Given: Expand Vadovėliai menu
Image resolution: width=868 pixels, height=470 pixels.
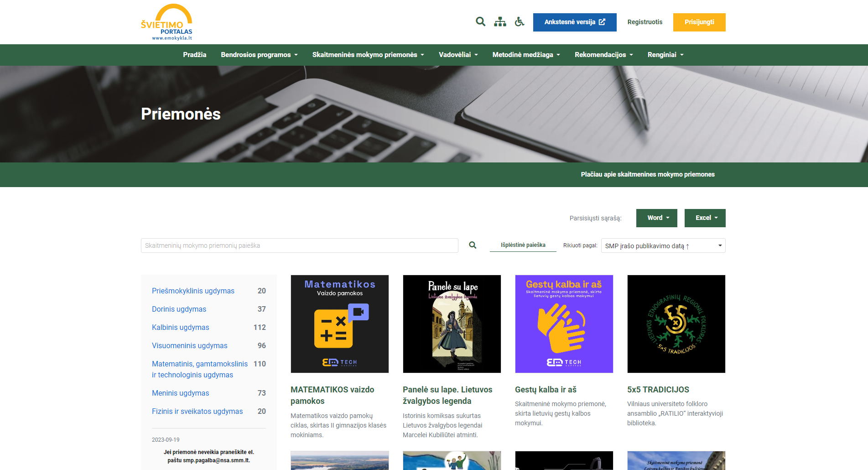Looking at the screenshot, I should coord(458,55).
